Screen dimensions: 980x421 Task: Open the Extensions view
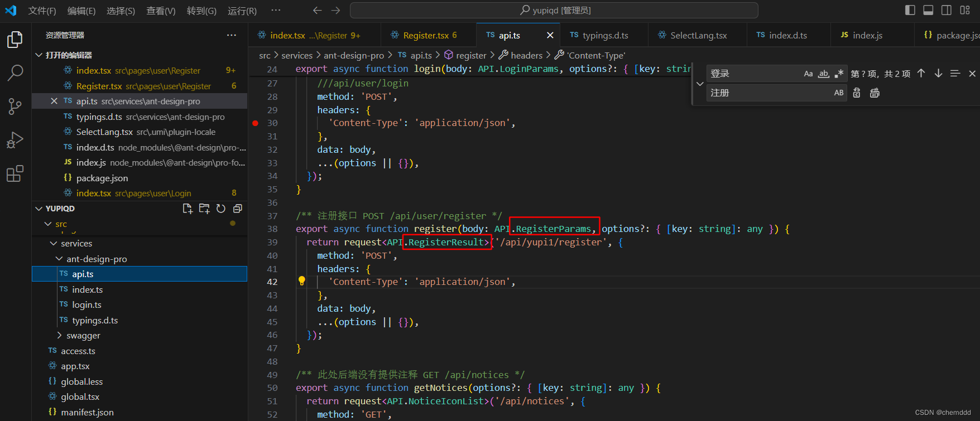tap(15, 173)
